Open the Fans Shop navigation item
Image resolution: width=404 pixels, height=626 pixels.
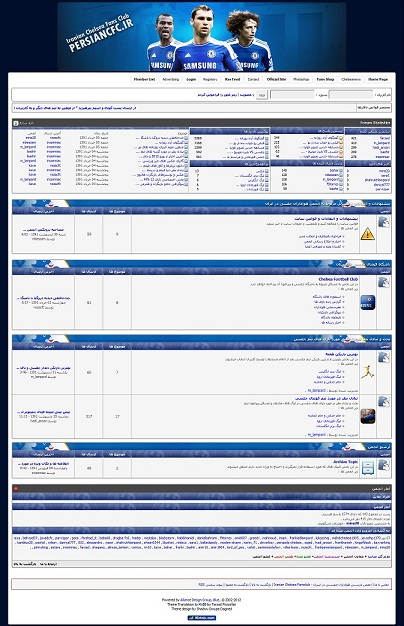coord(325,79)
